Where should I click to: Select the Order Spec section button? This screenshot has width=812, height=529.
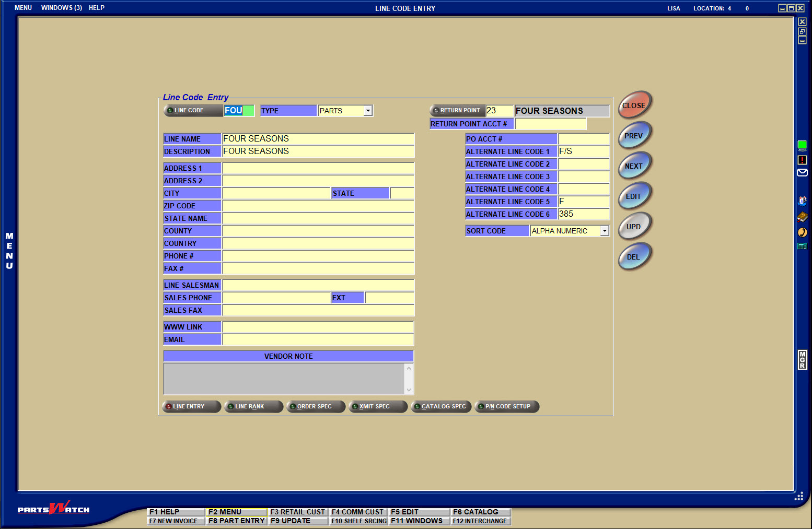click(x=316, y=407)
